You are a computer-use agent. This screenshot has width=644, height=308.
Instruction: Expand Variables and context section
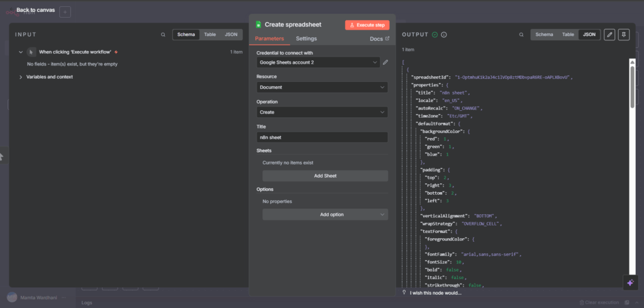[x=49, y=77]
